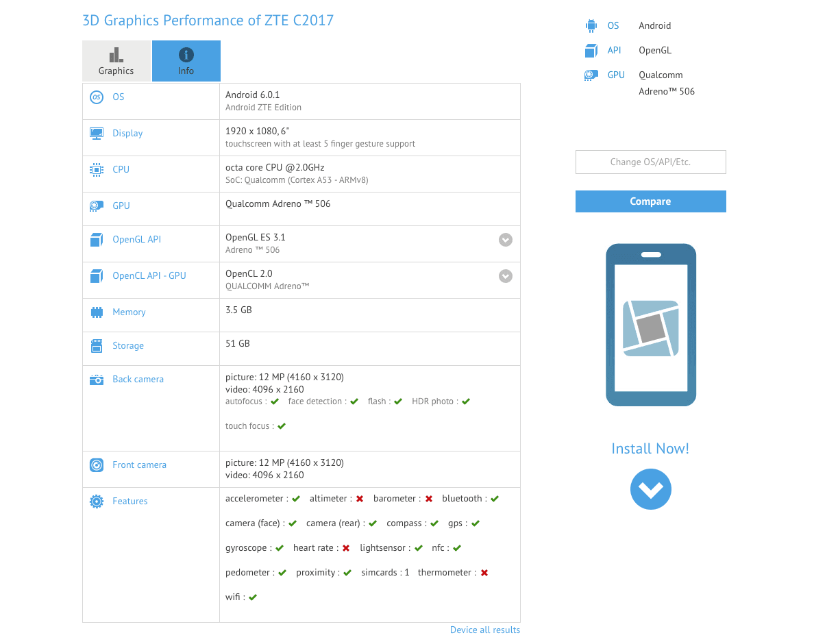Click the Android 6.0.1 value
814x644 pixels.
click(x=253, y=95)
